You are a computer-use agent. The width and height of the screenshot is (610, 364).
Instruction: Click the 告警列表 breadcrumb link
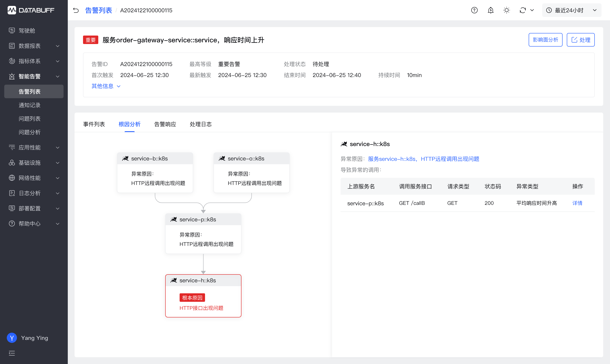click(x=98, y=10)
